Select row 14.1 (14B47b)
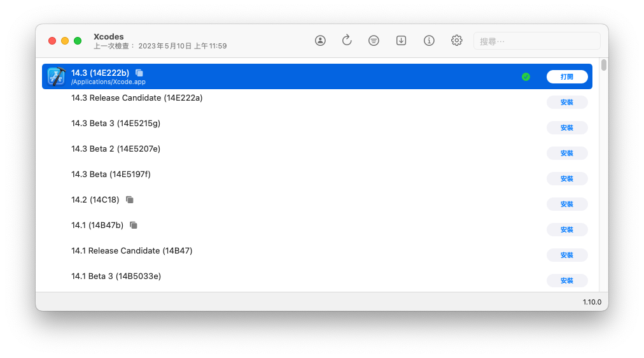644x358 pixels. 317,229
